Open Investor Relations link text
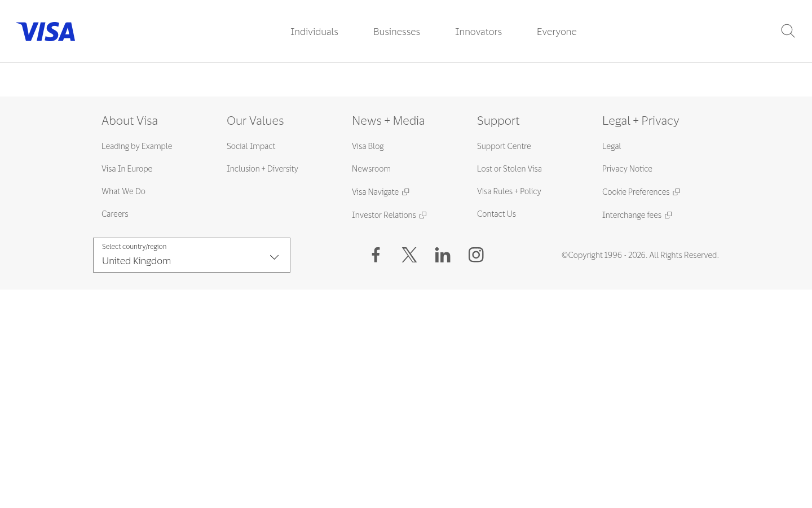Screen dimensions: 812x508 pos(384,215)
